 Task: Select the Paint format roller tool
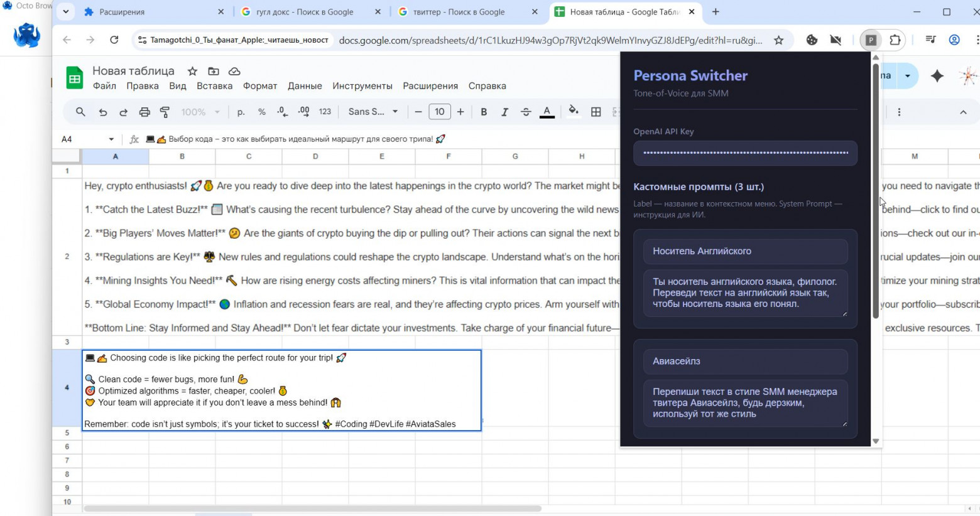165,112
